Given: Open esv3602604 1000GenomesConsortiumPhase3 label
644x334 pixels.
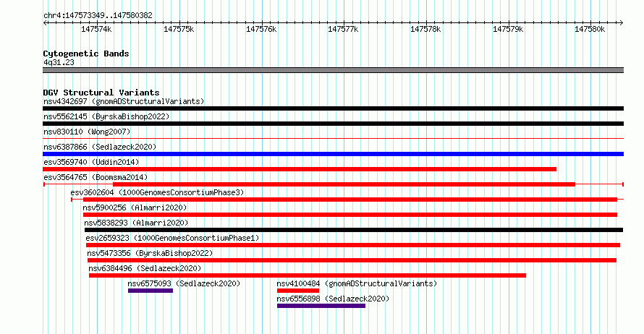Looking at the screenshot, I should [157, 192].
